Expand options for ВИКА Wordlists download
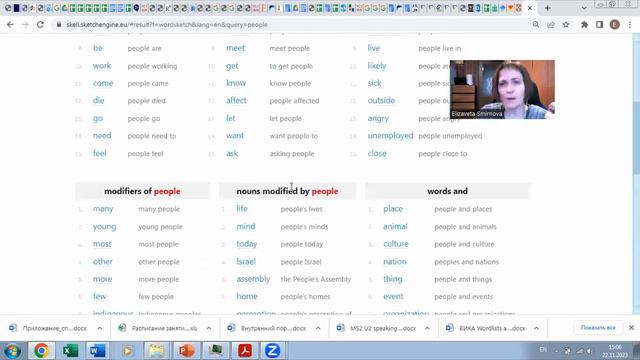This screenshot has width=640, height=360. (x=536, y=328)
